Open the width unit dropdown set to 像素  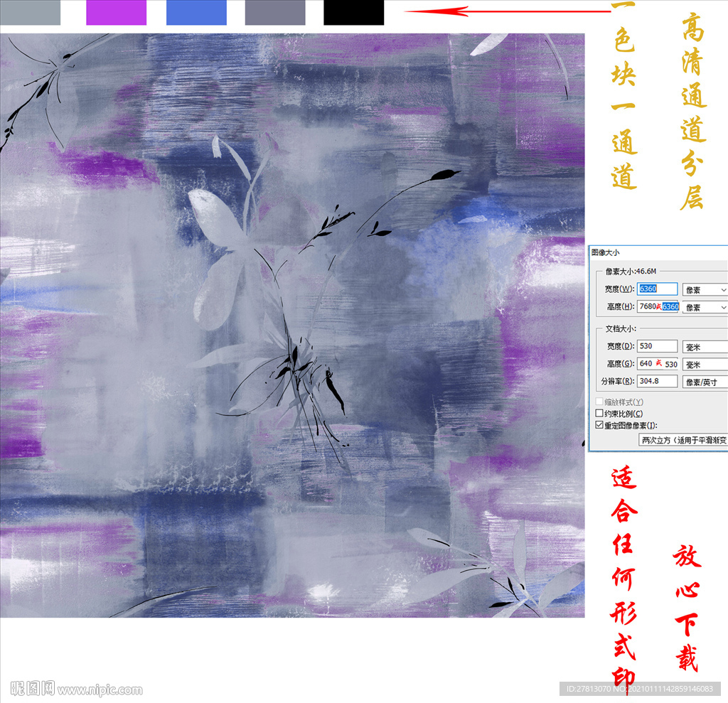click(705, 290)
